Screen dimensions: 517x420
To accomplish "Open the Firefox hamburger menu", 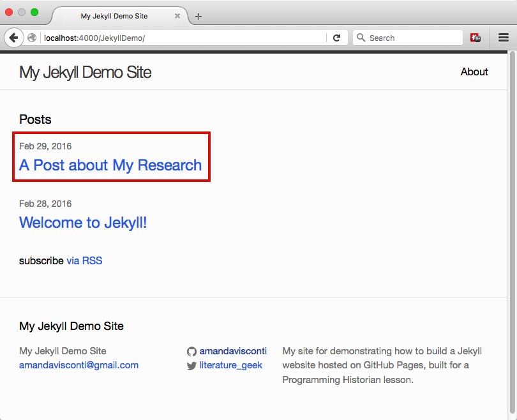I will [x=504, y=37].
